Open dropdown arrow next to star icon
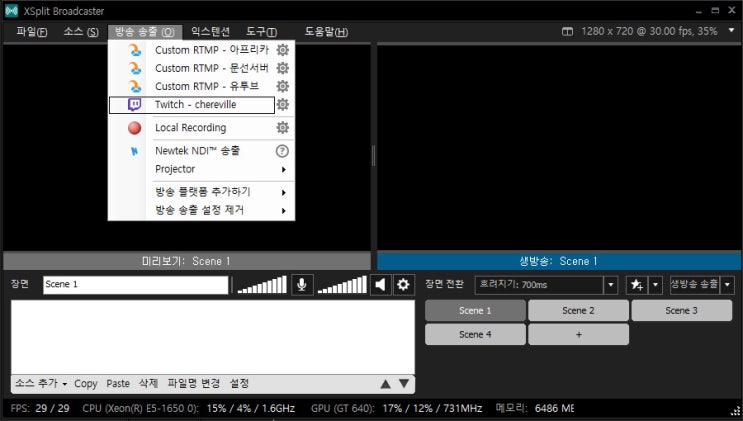The height and width of the screenshot is (421, 743). pos(655,285)
